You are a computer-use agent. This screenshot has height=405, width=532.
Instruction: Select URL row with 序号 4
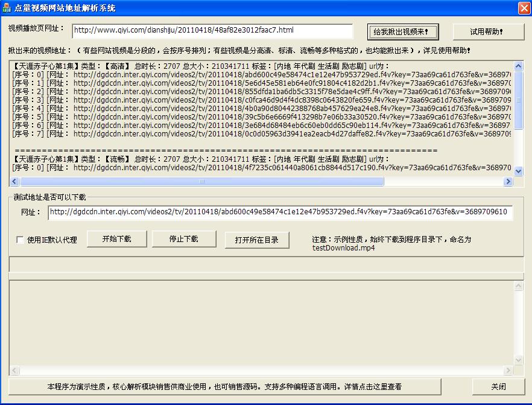(x=261, y=109)
